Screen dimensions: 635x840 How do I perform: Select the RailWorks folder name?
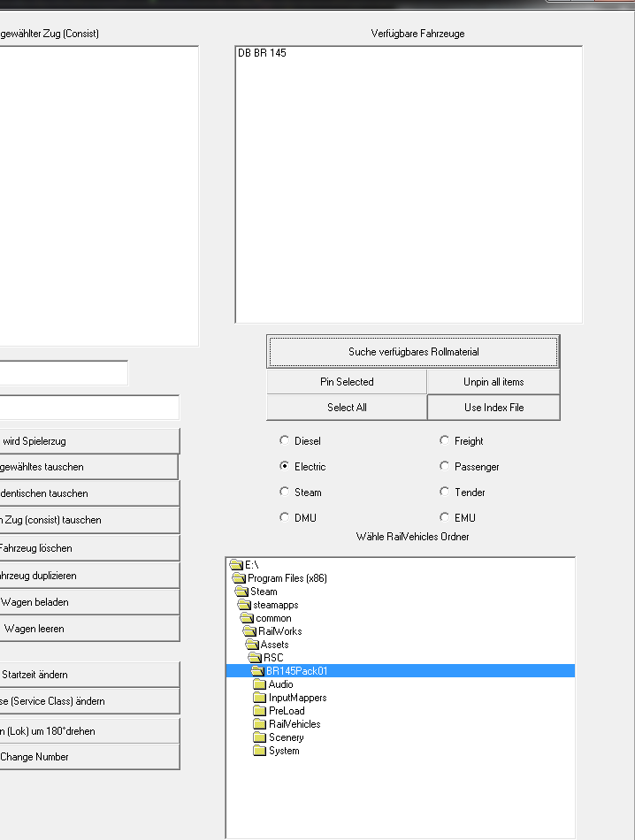pos(279,631)
